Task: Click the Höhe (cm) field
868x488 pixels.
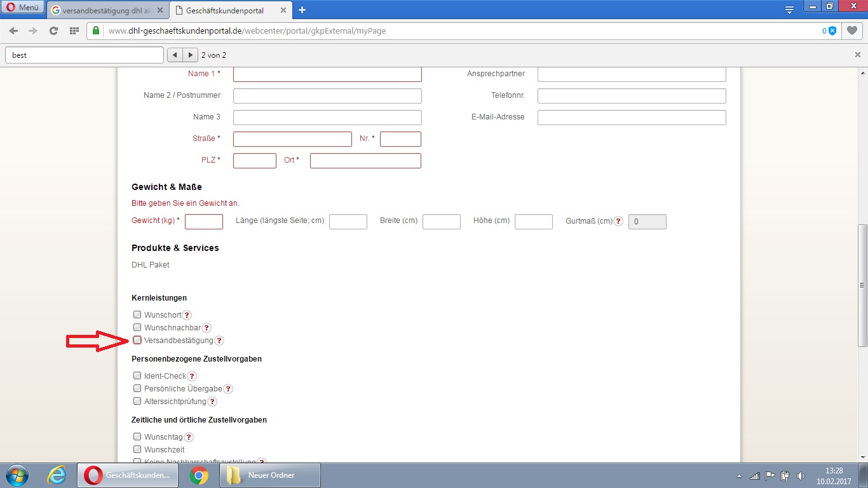Action: [534, 222]
